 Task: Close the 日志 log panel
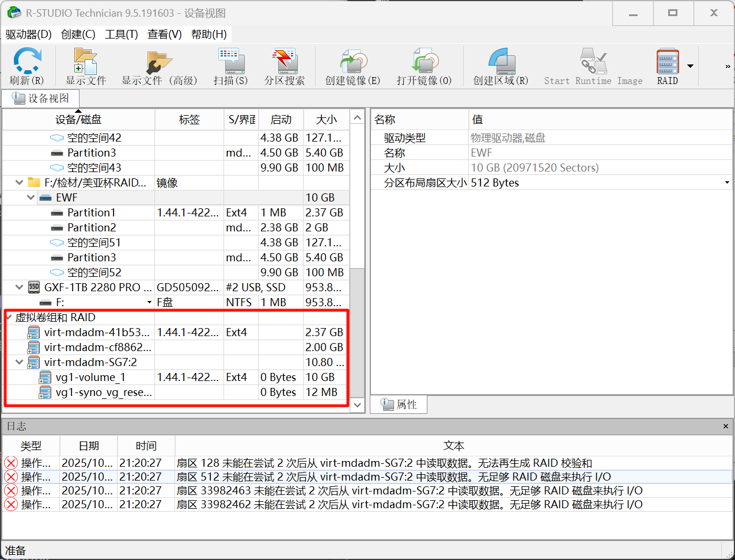(725, 426)
